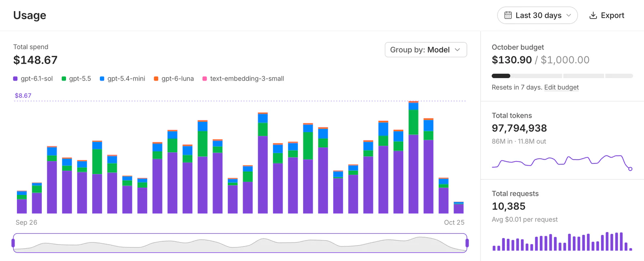
Task: Click the Export button
Action: pyautogui.click(x=607, y=15)
